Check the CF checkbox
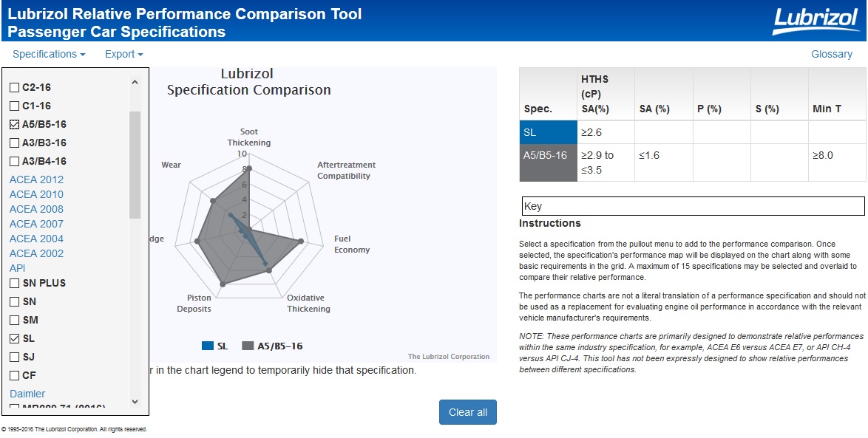The image size is (868, 438). [x=14, y=375]
